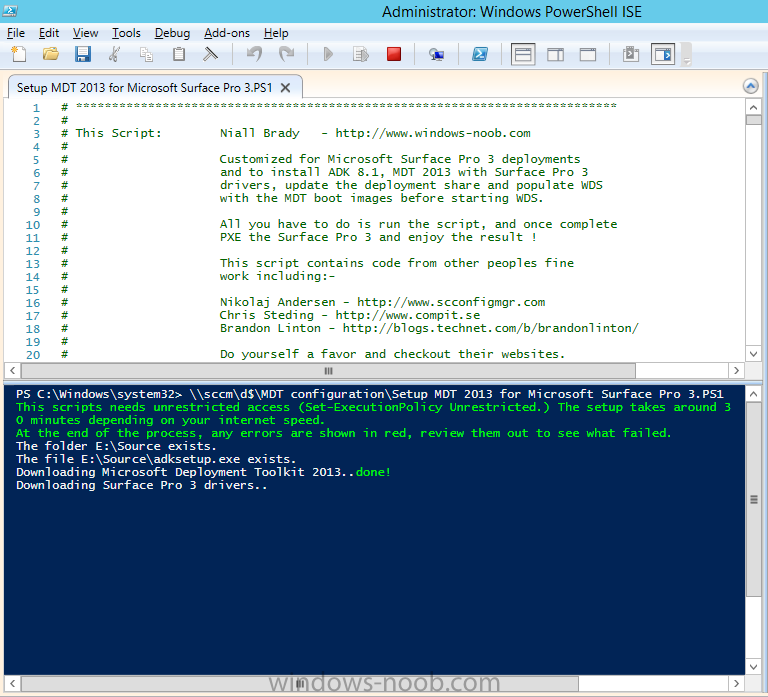Script pane scroll left arrow
This screenshot has height=697, width=768.
(x=13, y=371)
